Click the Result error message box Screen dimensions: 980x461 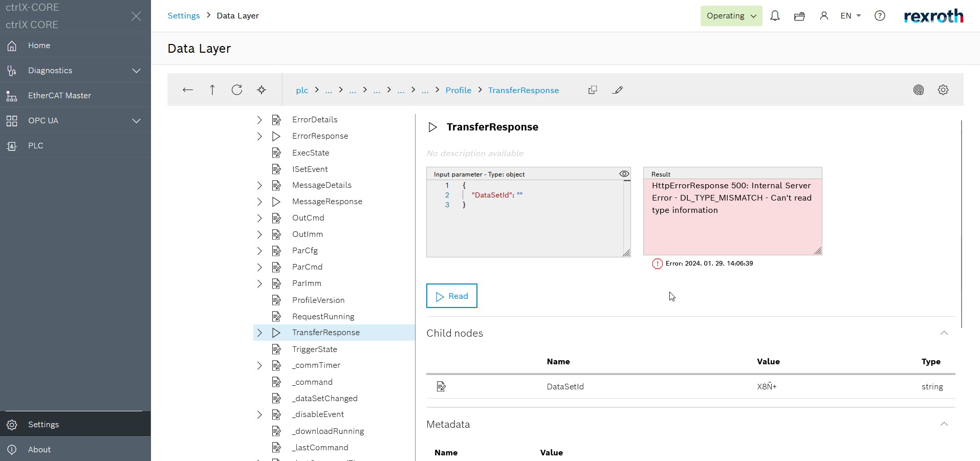[733, 216]
